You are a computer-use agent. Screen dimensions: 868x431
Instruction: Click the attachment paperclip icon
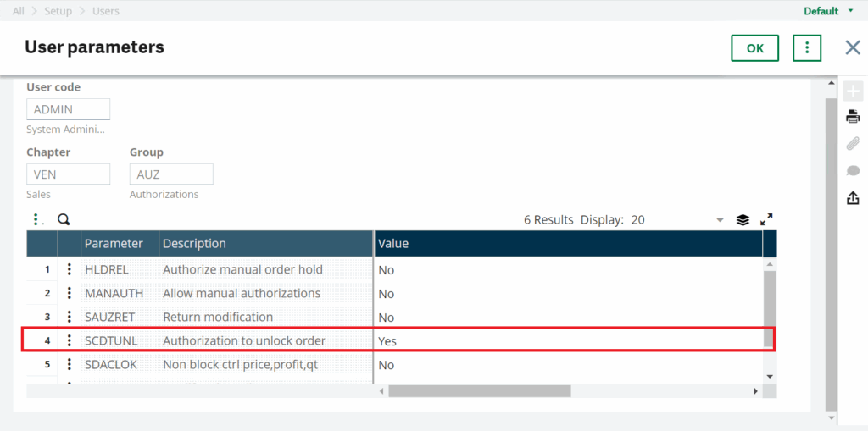coord(853,143)
